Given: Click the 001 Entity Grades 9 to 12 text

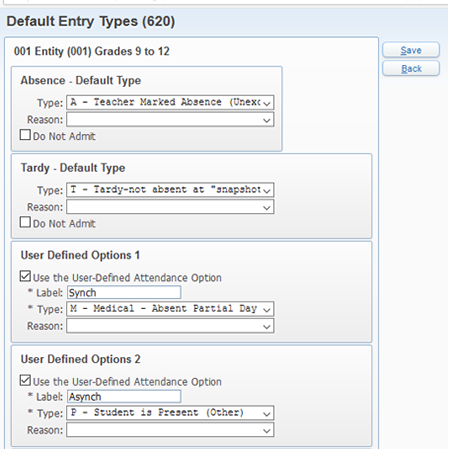Looking at the screenshot, I should click(92, 51).
